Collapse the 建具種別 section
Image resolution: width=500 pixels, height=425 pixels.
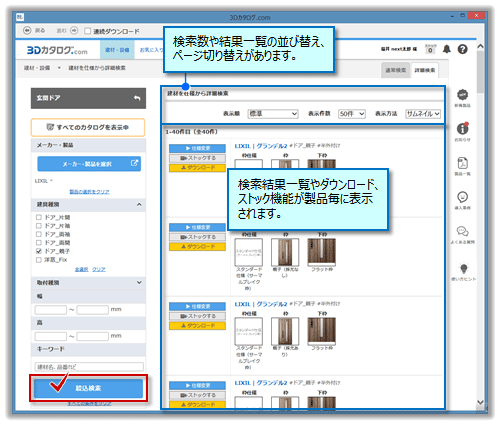139,204
